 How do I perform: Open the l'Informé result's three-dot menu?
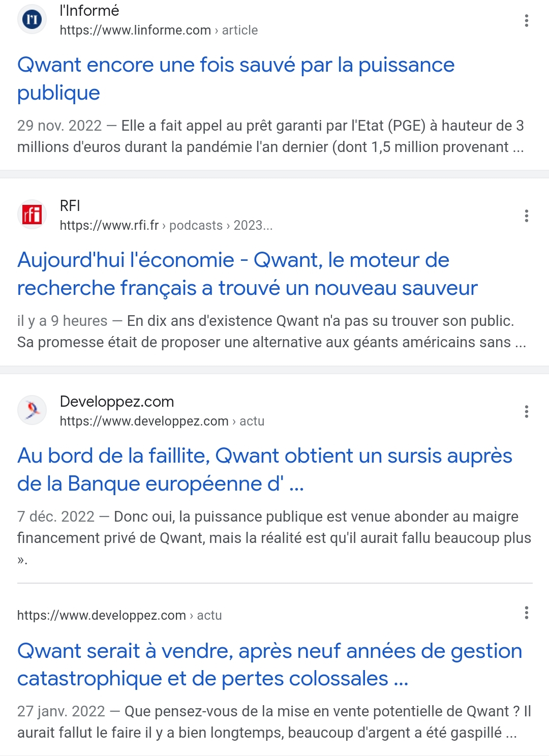526,20
